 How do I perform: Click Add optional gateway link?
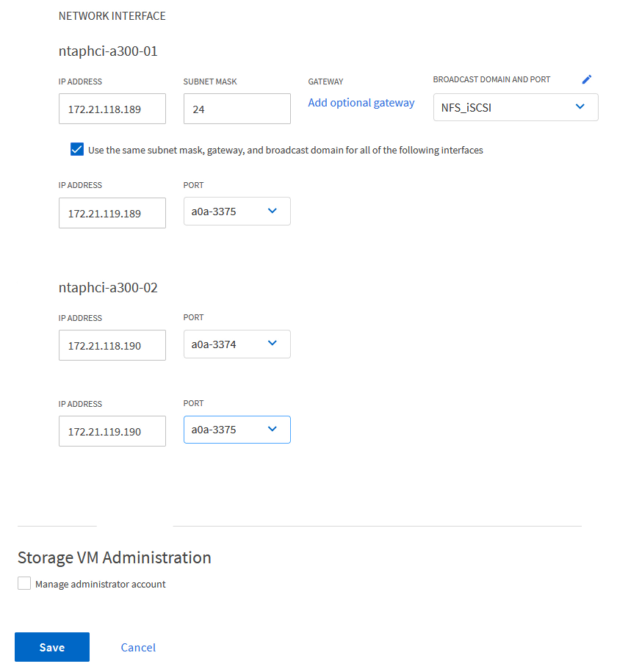tap(361, 103)
